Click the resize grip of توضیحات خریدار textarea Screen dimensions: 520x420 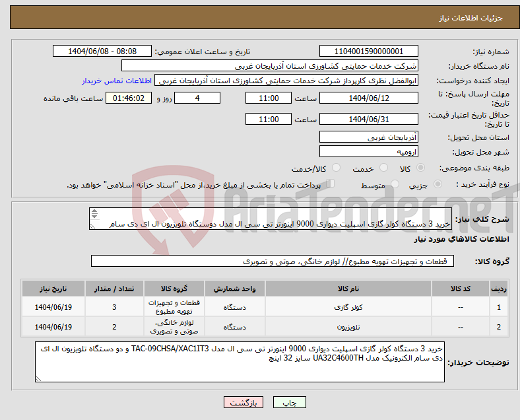(x=38, y=379)
